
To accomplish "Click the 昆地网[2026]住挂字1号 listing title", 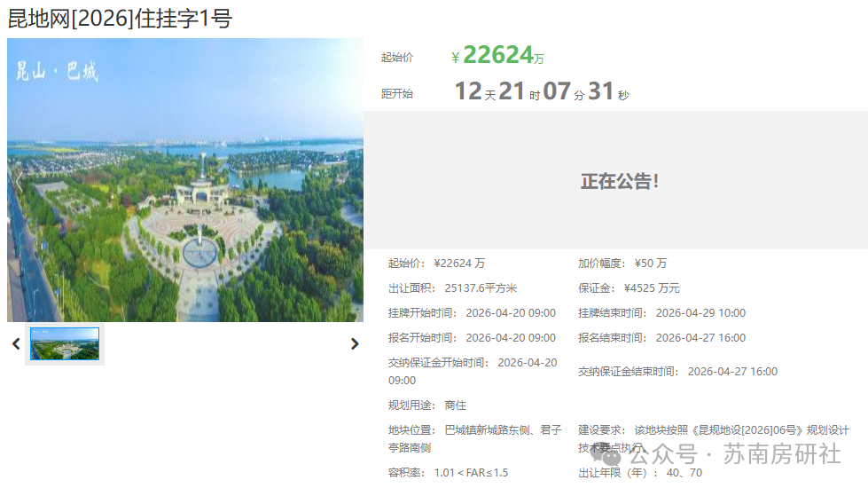I will click(120, 19).
